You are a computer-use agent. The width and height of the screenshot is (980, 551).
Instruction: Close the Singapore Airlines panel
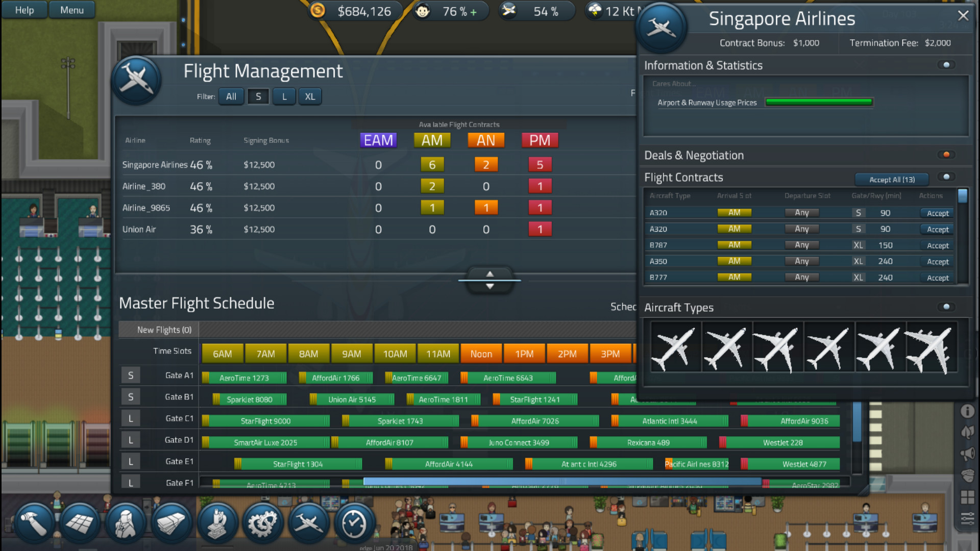click(963, 16)
